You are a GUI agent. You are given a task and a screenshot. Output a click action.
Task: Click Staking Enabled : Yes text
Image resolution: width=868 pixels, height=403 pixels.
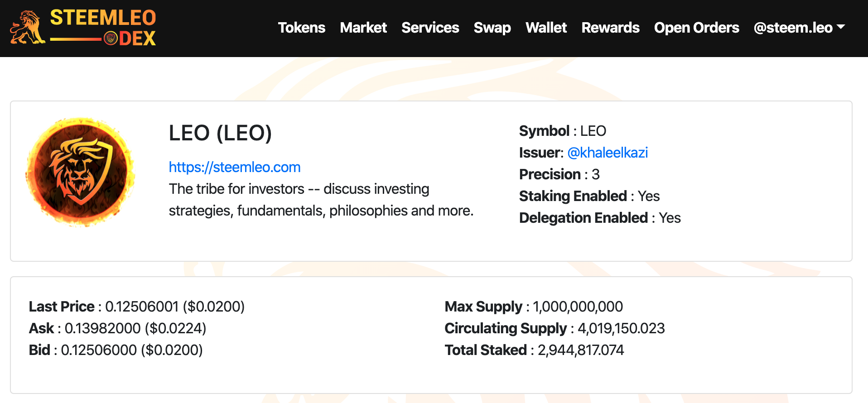tap(589, 196)
